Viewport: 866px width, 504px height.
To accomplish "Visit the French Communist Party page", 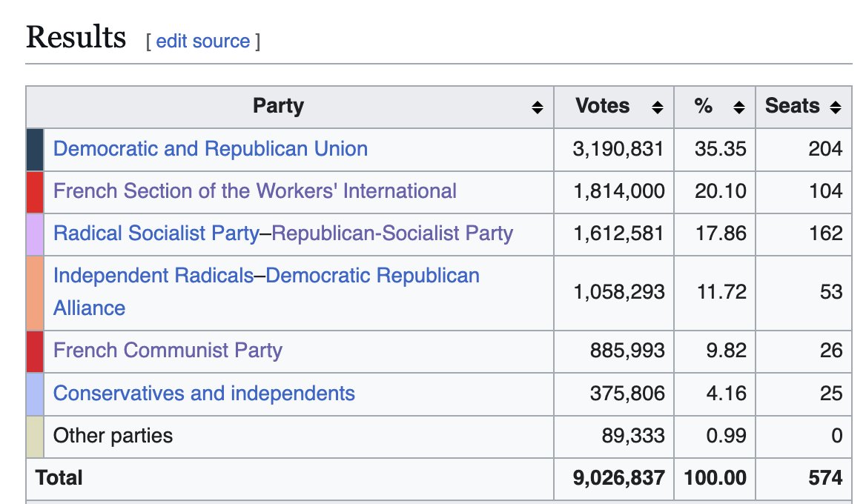I will pos(168,351).
